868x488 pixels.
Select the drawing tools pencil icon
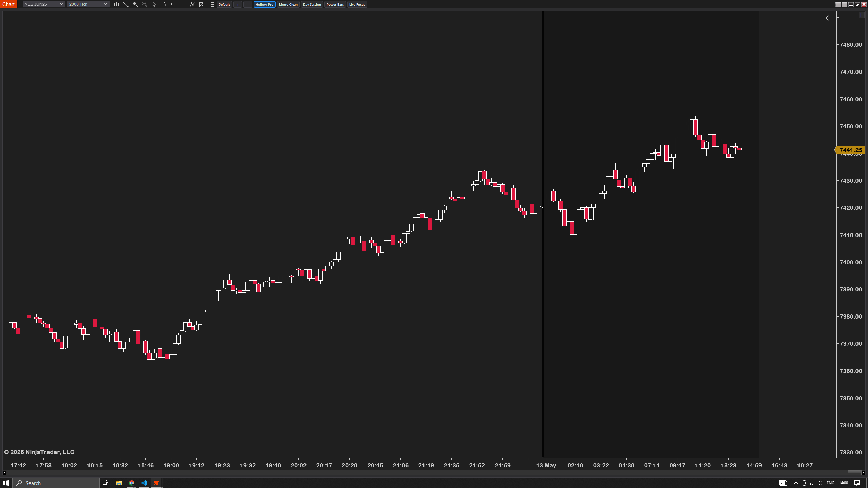(x=126, y=4)
